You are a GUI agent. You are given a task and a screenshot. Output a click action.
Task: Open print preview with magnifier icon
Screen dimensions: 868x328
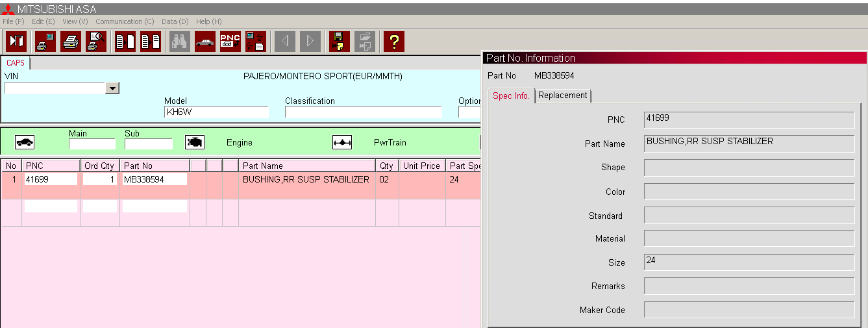point(96,42)
